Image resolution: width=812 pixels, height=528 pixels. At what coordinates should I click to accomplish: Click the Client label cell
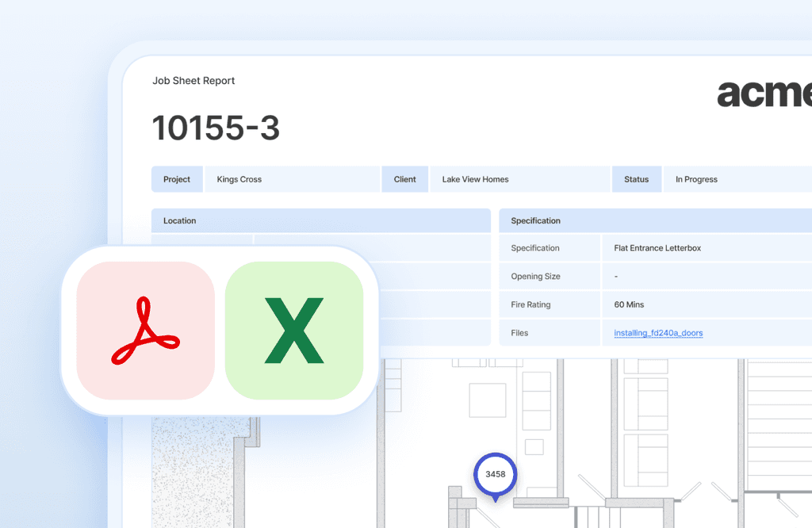pyautogui.click(x=404, y=179)
